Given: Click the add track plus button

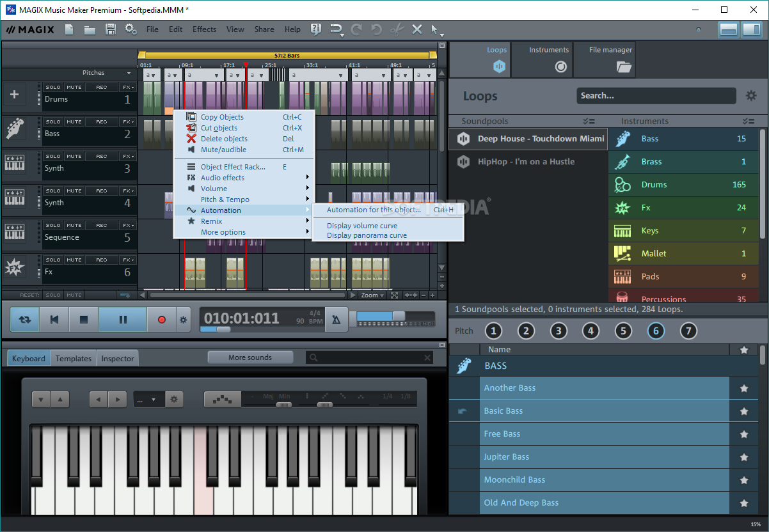Looking at the screenshot, I should (15, 95).
